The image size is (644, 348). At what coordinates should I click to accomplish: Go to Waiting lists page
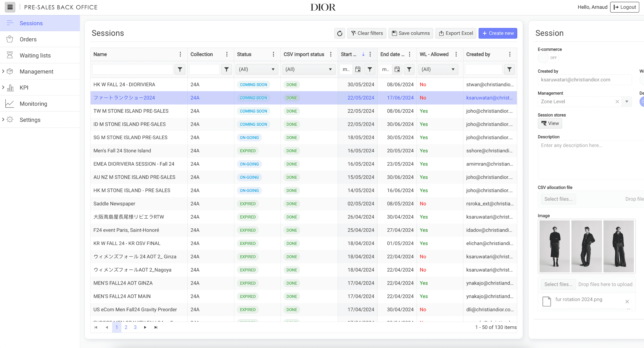coord(35,55)
